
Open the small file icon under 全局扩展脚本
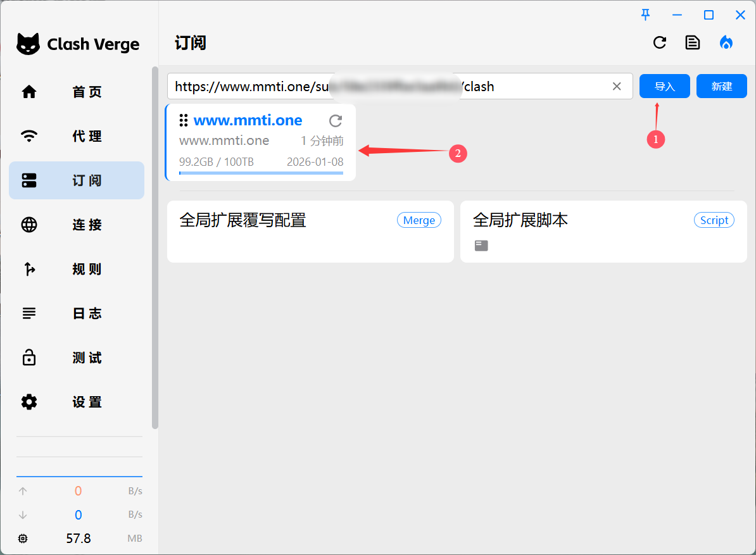(x=481, y=246)
